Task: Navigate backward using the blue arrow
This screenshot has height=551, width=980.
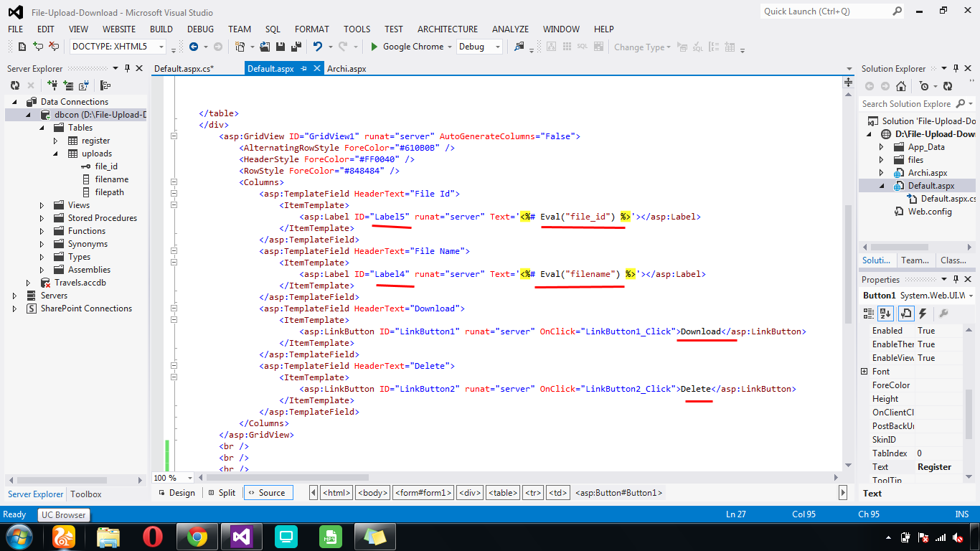Action: (194, 47)
